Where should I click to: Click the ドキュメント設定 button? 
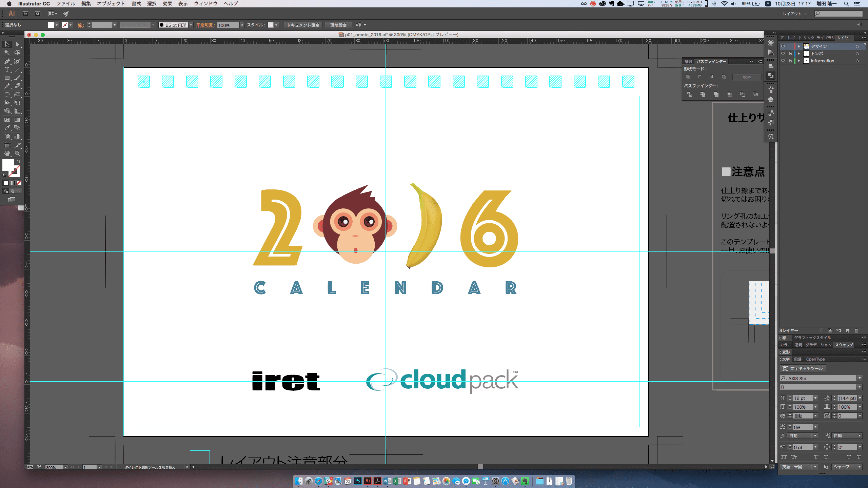[x=303, y=25]
